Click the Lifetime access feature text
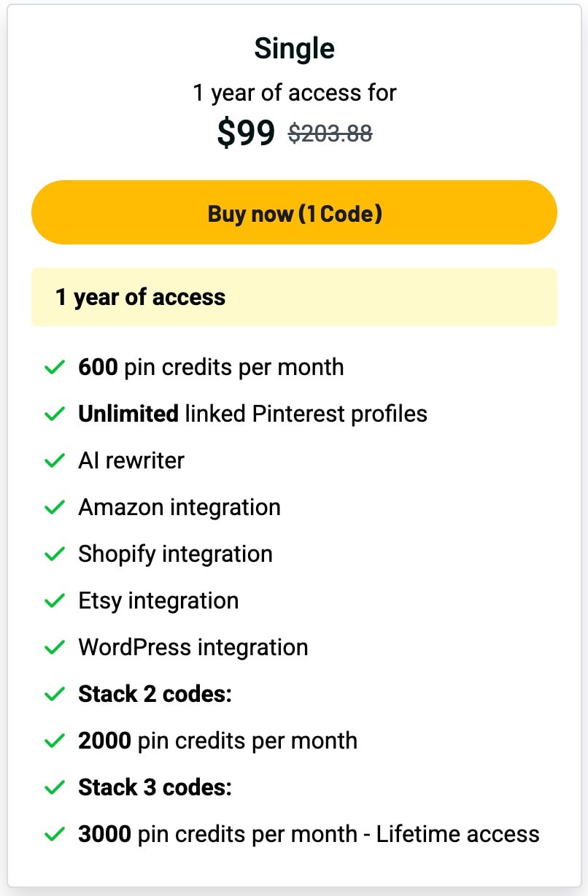 click(457, 834)
